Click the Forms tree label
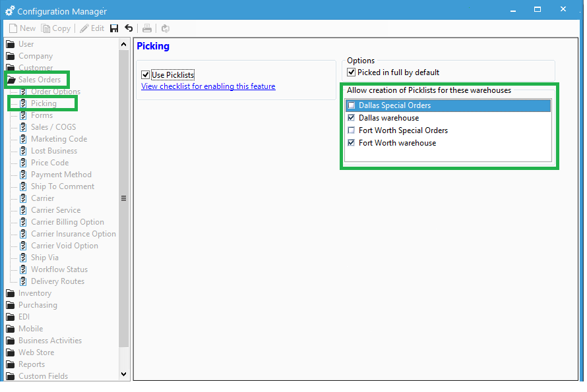This screenshot has height=392, width=587. 42,115
